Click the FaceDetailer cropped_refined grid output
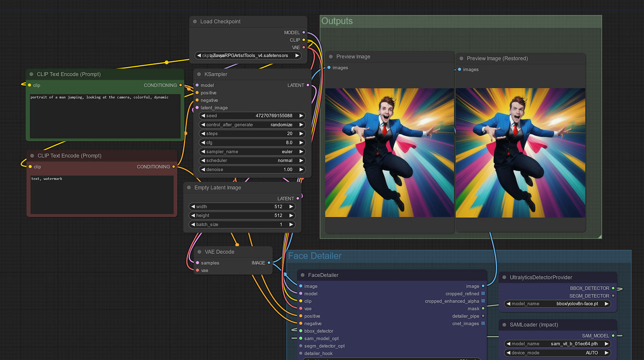Screen dimensions: 644x360 tap(483, 294)
